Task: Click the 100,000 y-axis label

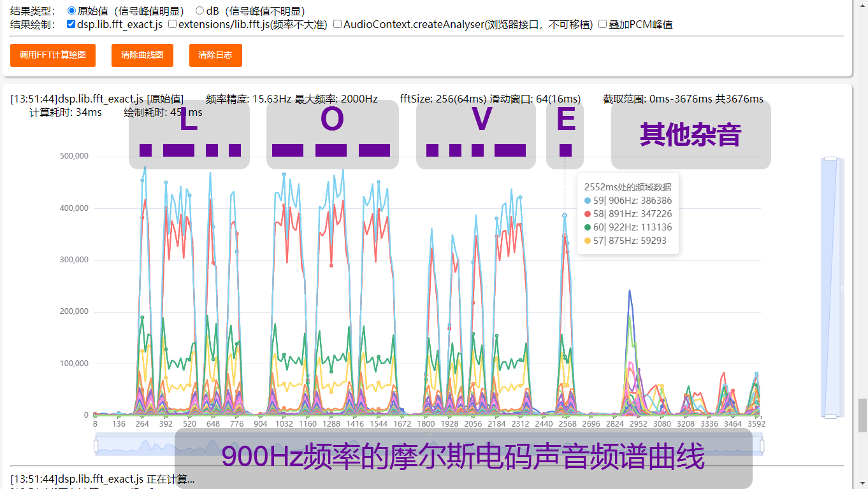Action: point(73,364)
